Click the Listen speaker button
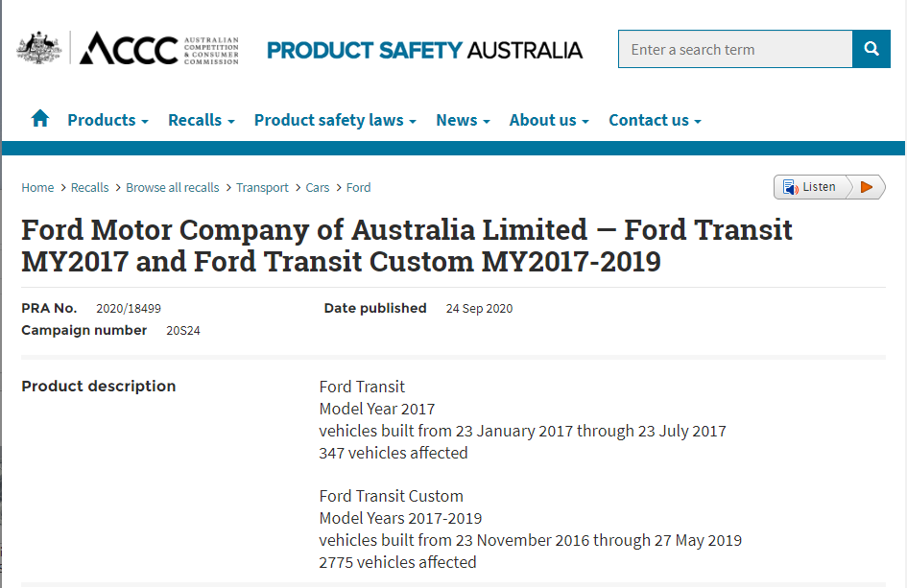The height and width of the screenshot is (588, 907). click(811, 187)
